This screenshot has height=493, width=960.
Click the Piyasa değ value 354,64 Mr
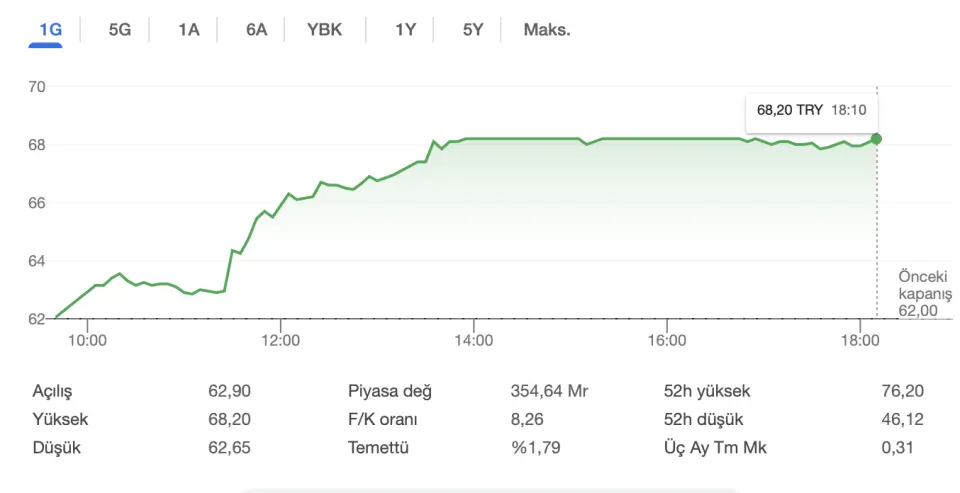(549, 391)
